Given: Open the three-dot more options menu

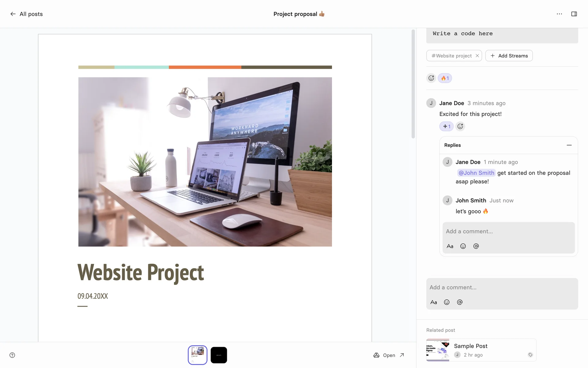Looking at the screenshot, I should coord(559,14).
